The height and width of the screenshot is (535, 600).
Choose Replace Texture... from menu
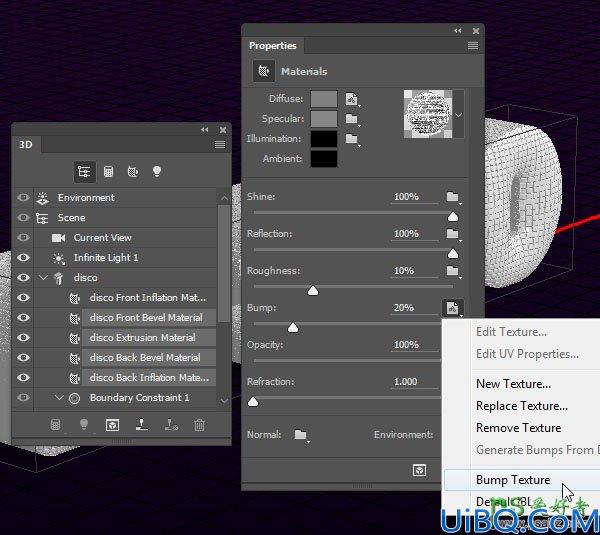pyautogui.click(x=522, y=406)
